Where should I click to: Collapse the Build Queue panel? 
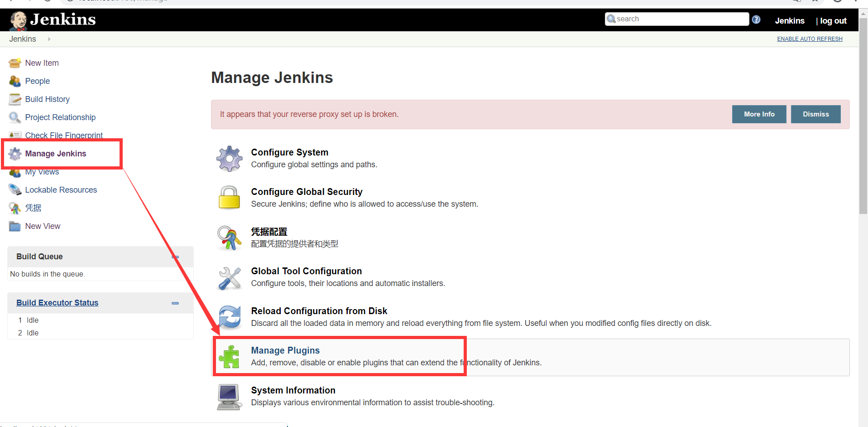[175, 257]
